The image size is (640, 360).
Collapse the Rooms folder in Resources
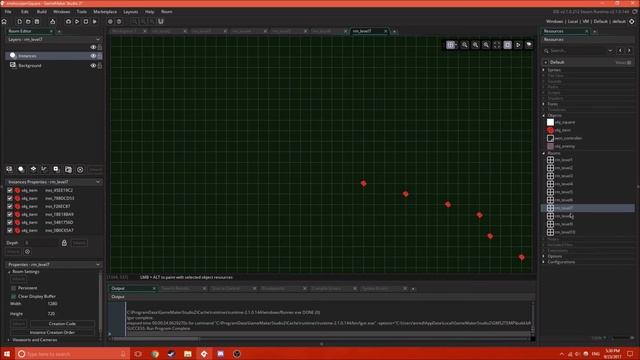tap(544, 153)
